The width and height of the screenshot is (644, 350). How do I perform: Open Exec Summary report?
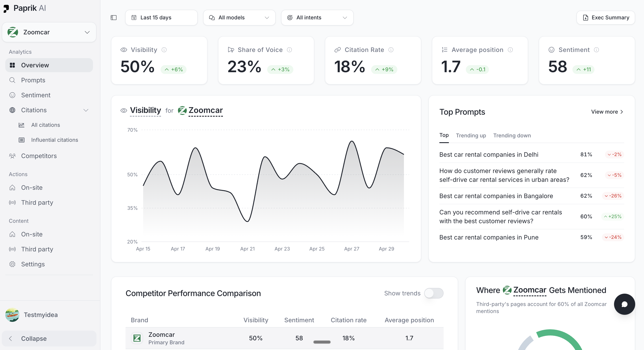605,17
